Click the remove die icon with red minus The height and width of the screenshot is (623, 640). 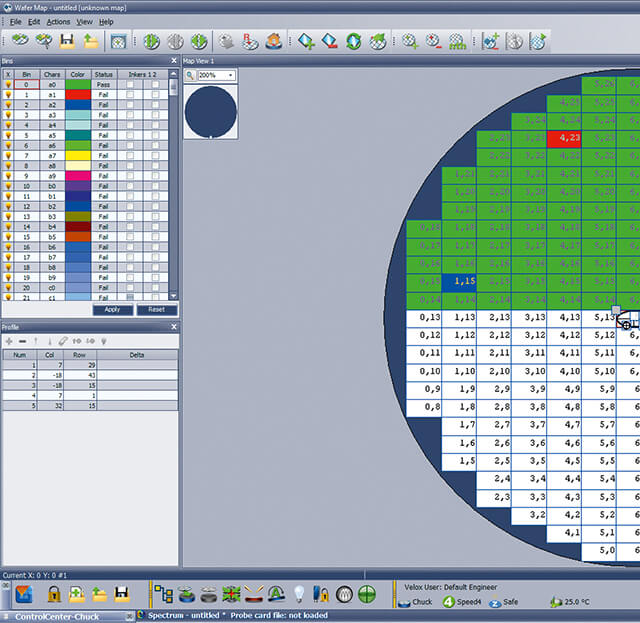click(x=330, y=41)
